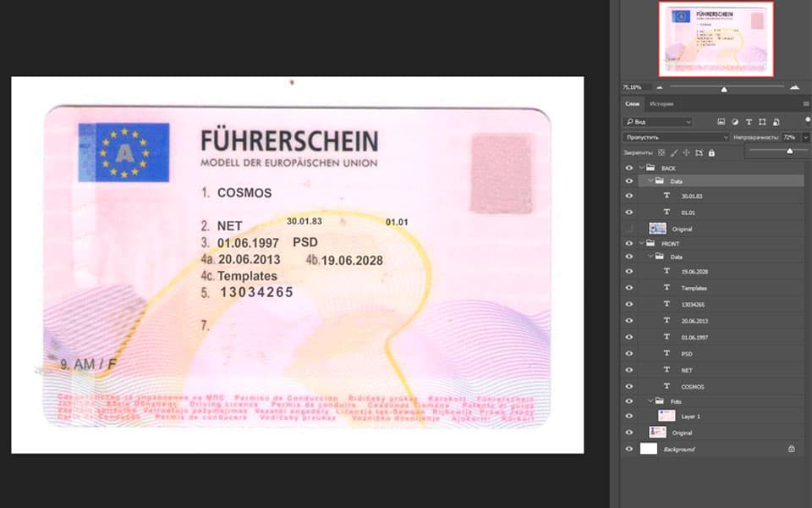This screenshot has width=812, height=508.
Task: Click the smart object filter icon
Action: 776,122
